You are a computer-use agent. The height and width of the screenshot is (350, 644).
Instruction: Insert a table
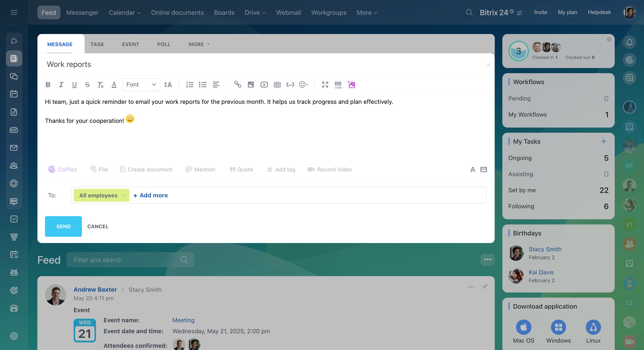click(277, 85)
